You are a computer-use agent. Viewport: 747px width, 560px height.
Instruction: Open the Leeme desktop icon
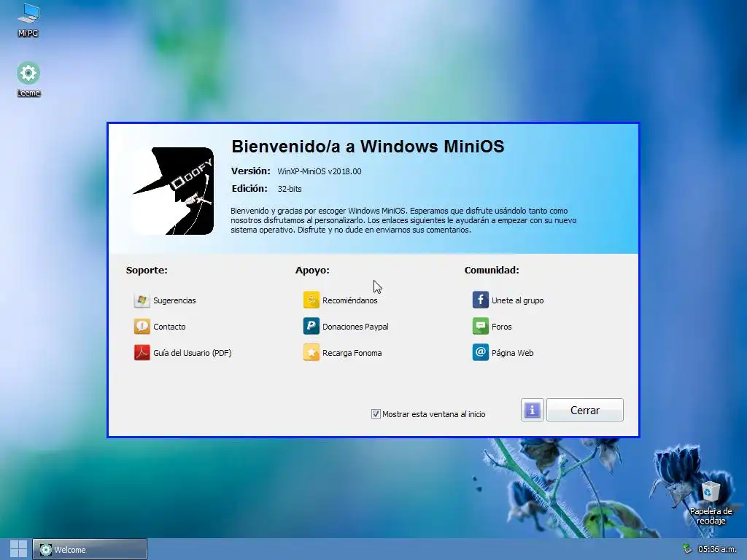(28, 79)
